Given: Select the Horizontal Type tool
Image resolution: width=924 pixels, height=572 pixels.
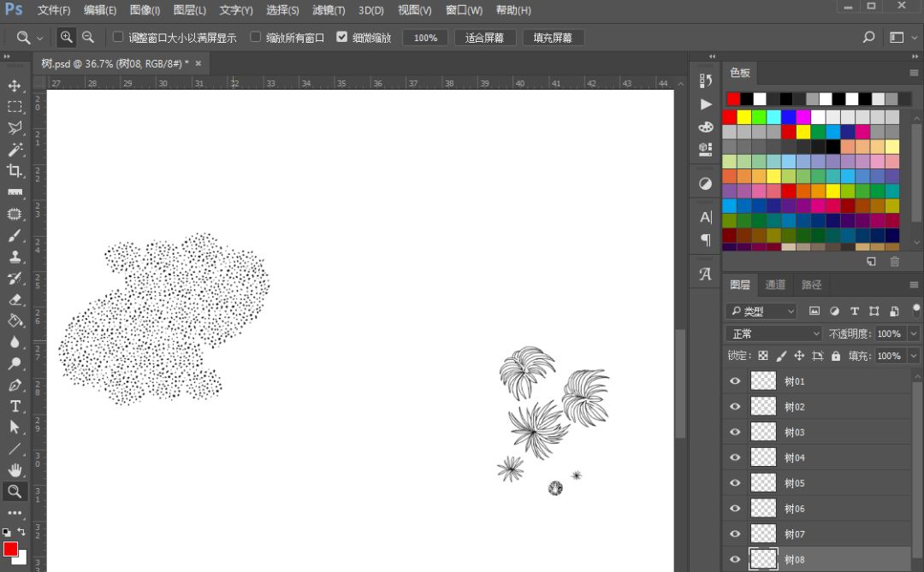Looking at the screenshot, I should point(15,406).
